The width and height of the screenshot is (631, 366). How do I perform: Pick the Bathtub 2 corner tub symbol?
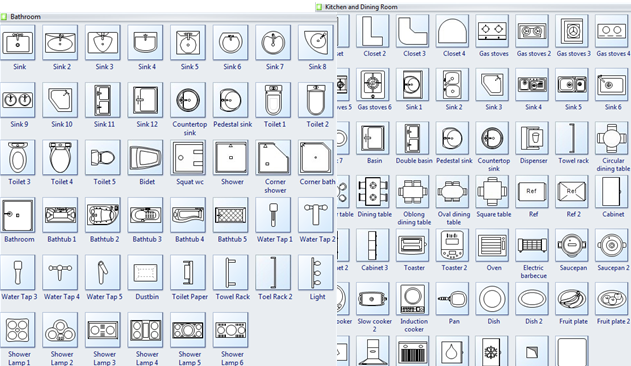(103, 215)
